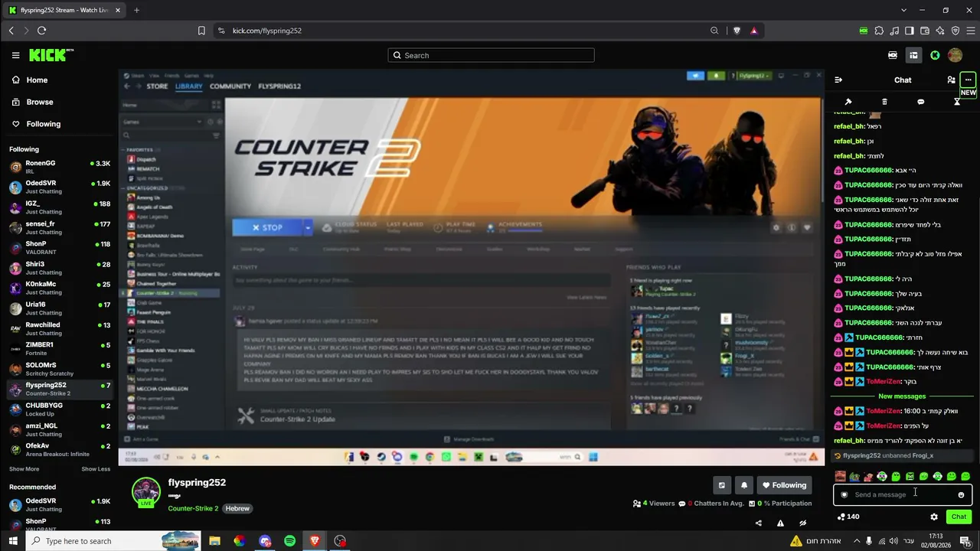Click the Send a message field
Screen dimensions: 980x551
pos(903,495)
